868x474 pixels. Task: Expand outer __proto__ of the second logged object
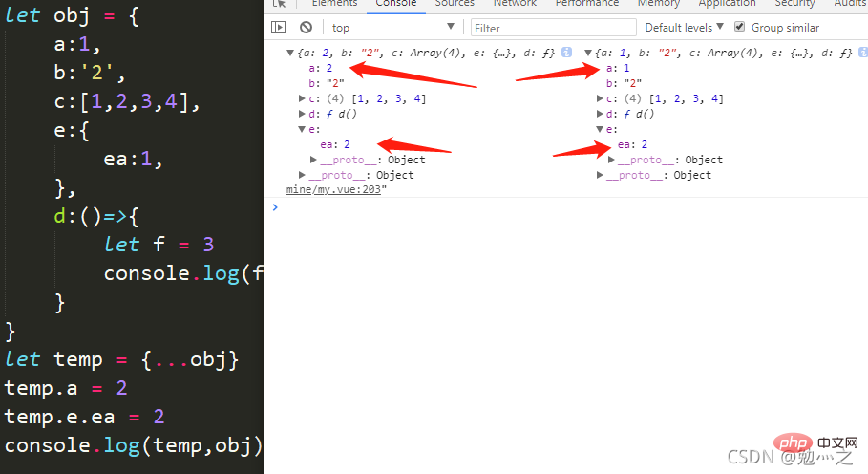point(600,175)
